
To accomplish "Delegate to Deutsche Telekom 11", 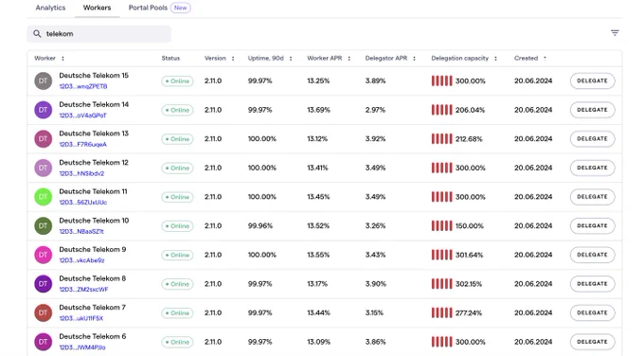I will coord(592,197).
